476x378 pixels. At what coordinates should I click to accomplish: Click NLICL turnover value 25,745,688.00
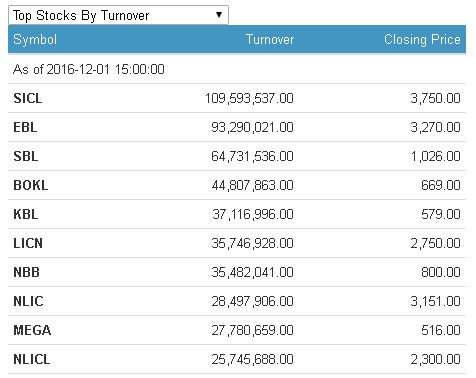(252, 359)
